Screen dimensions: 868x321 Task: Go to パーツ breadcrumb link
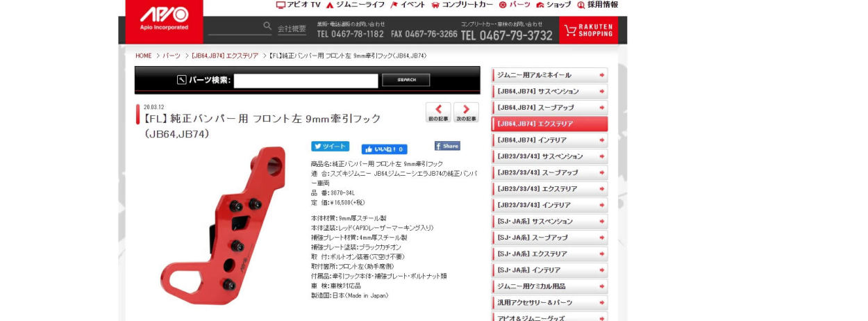172,56
